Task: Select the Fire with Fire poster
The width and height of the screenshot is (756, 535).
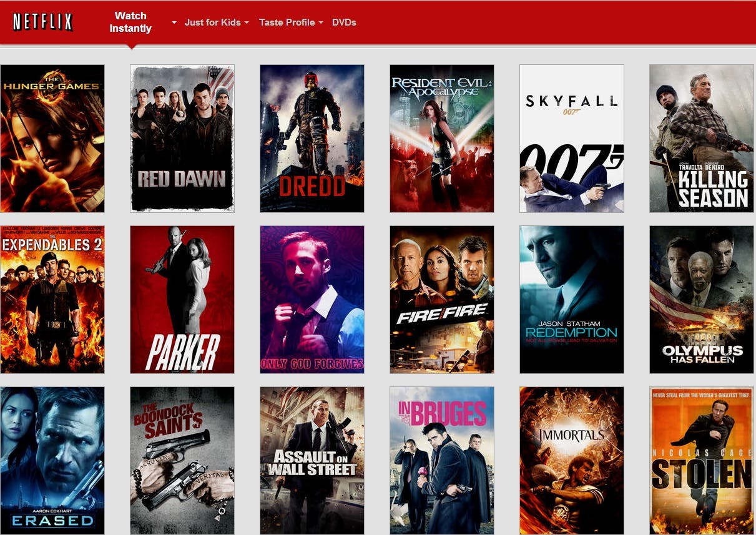Action: click(x=442, y=300)
